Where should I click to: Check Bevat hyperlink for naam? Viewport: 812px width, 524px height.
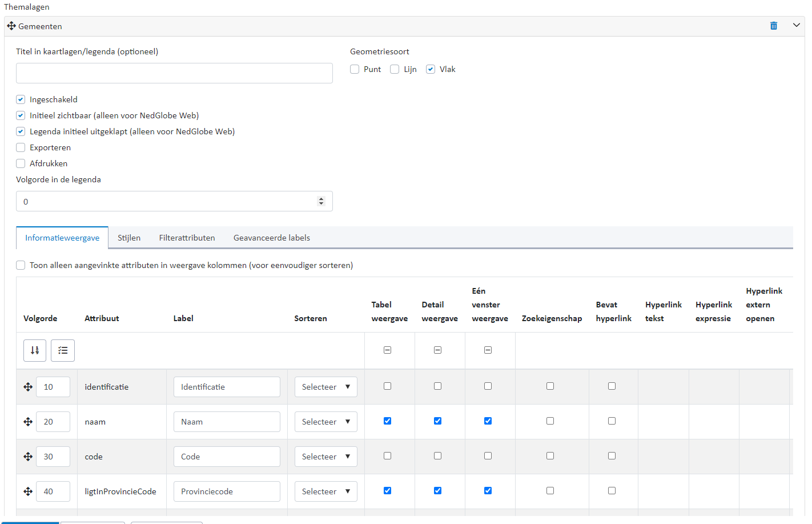click(x=612, y=421)
